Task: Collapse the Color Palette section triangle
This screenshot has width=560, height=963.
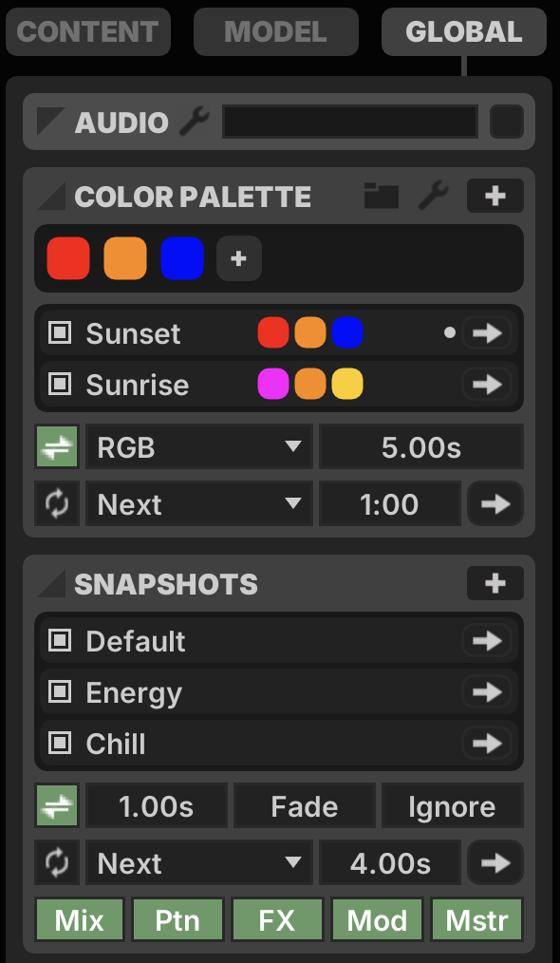Action: tap(51, 197)
